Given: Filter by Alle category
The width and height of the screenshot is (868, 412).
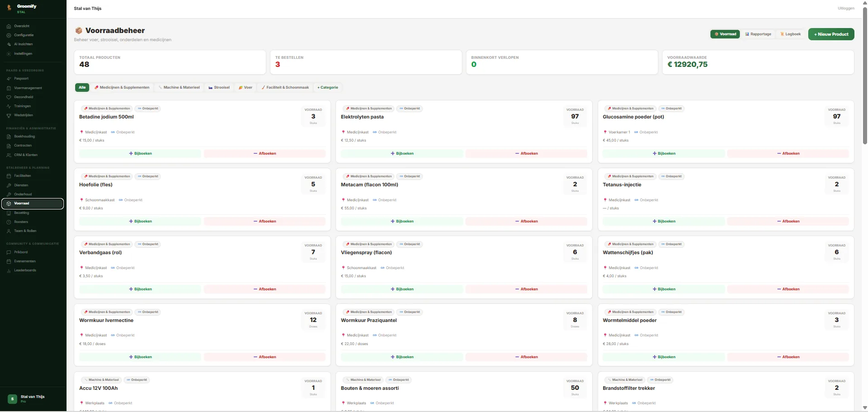Looking at the screenshot, I should click(82, 87).
